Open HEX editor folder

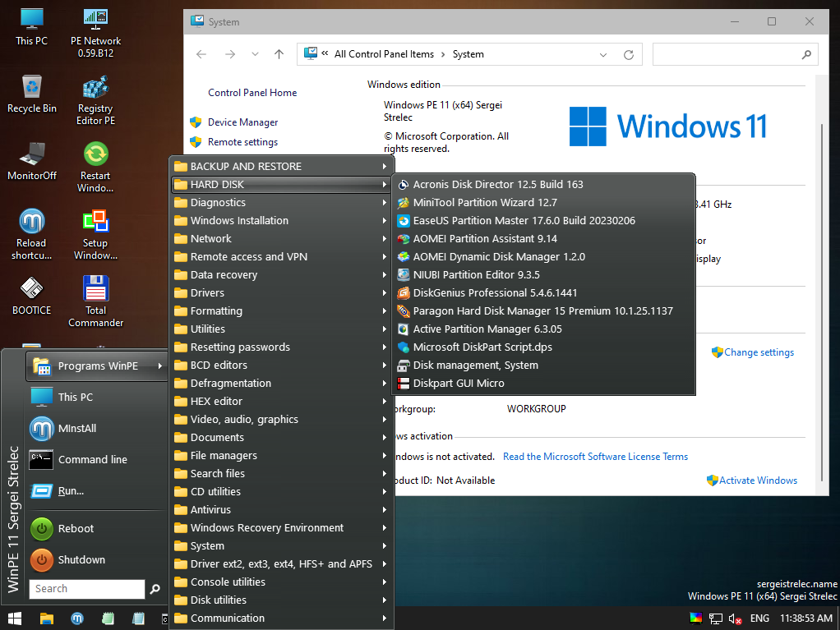pyautogui.click(x=282, y=402)
